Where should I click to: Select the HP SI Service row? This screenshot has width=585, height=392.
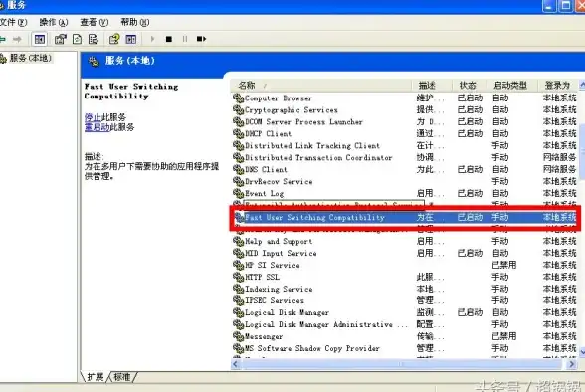[x=404, y=266]
